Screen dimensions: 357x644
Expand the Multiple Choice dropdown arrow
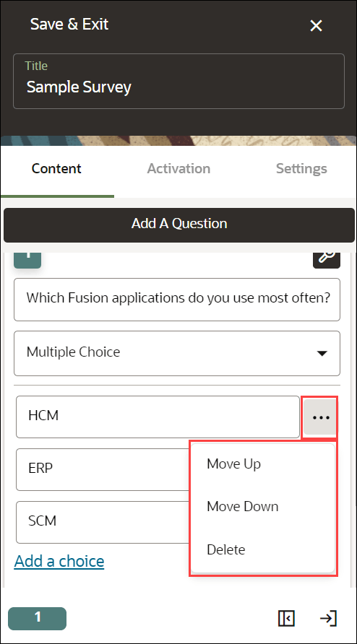(322, 353)
